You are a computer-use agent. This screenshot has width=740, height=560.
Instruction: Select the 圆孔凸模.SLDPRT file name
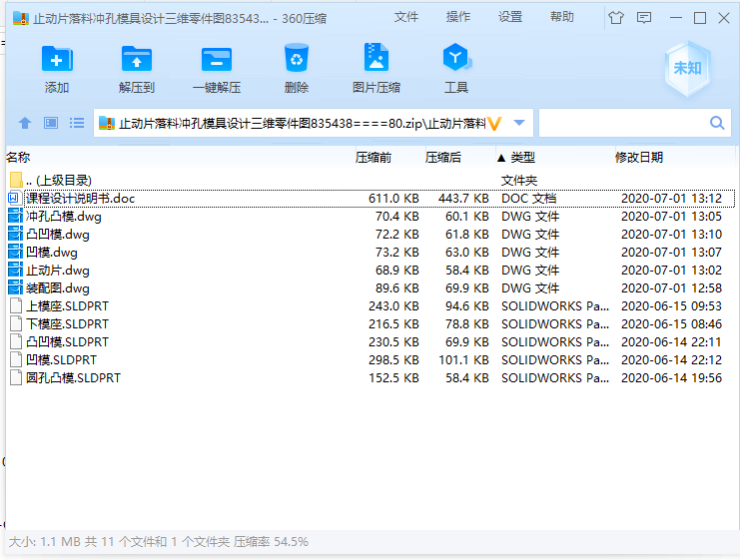(73, 377)
